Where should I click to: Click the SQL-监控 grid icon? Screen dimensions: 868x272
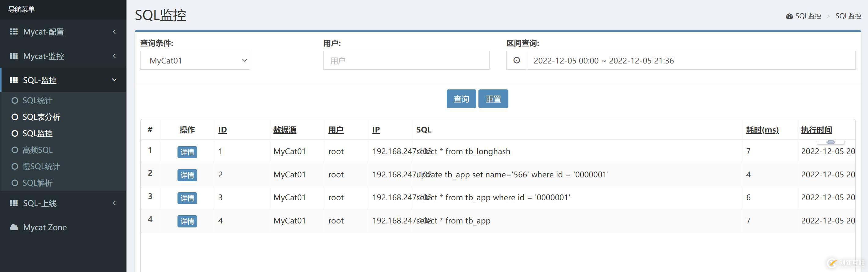(13, 80)
